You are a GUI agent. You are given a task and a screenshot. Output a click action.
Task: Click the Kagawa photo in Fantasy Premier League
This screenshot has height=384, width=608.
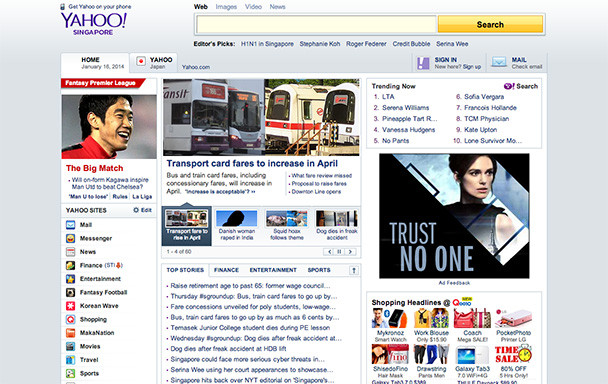pos(109,126)
